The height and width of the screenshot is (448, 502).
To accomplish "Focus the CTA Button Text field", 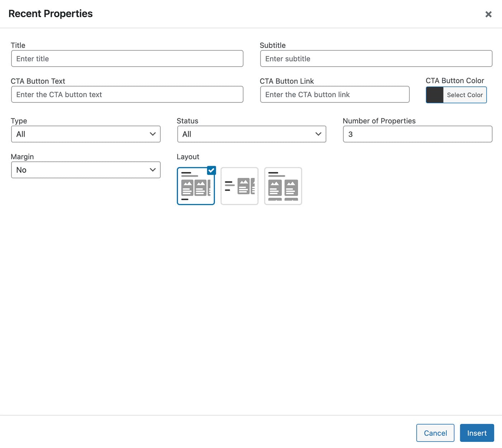I will click(x=127, y=95).
